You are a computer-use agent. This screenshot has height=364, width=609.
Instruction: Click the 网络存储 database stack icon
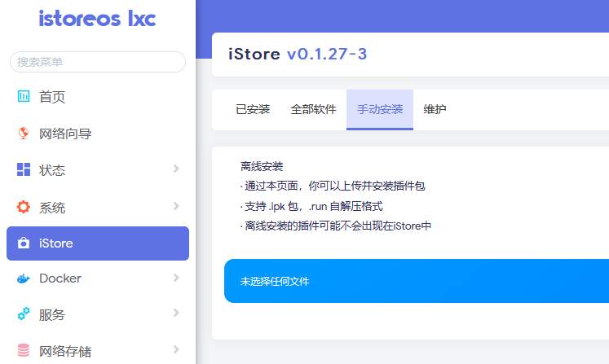point(24,350)
